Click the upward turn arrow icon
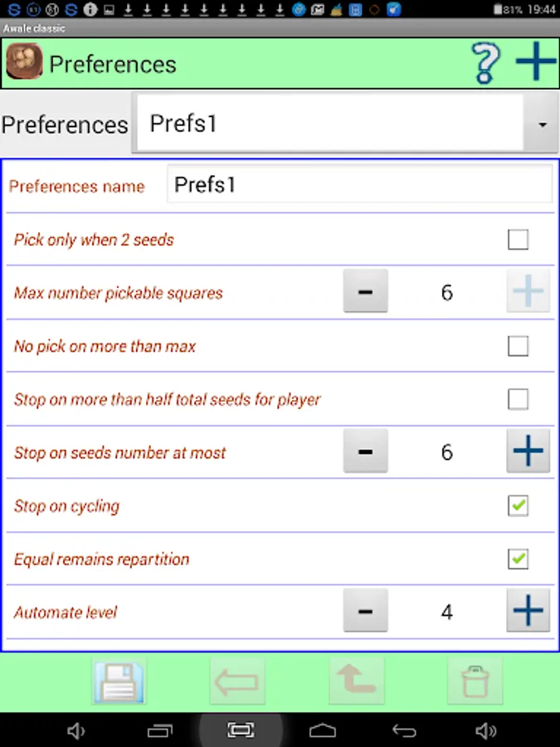This screenshot has width=560, height=747. click(357, 682)
